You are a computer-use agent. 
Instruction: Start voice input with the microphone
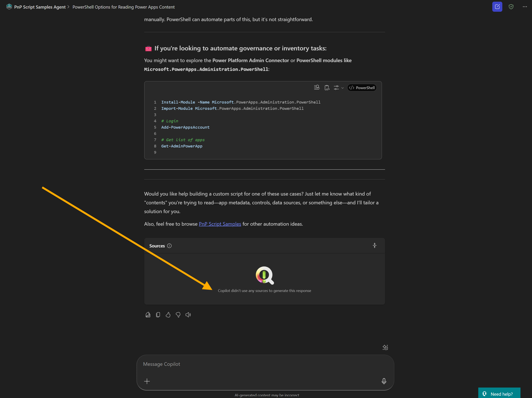point(384,381)
